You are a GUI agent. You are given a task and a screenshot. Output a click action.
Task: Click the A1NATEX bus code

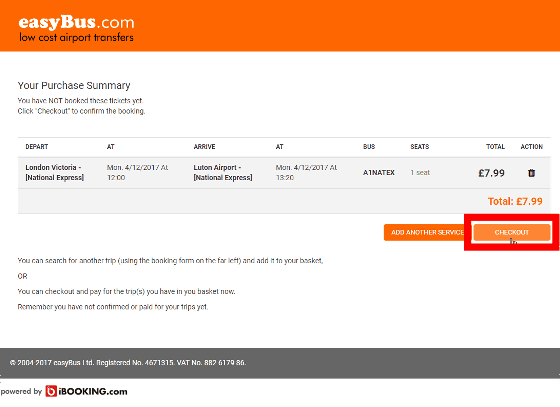pyautogui.click(x=379, y=173)
